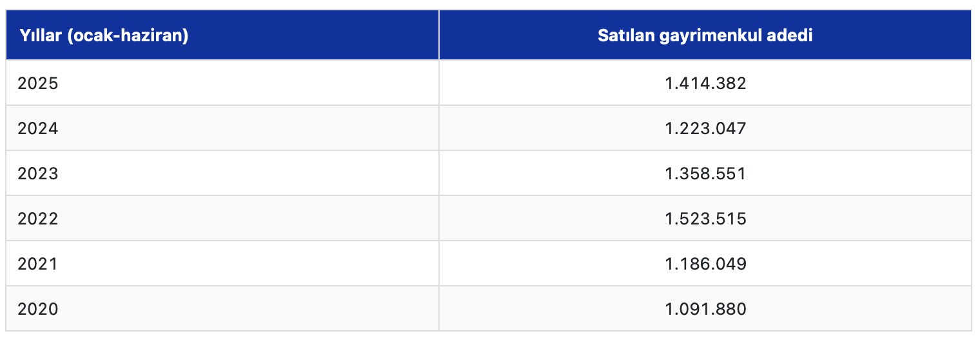The width and height of the screenshot is (980, 338).
Task: Select the 2021 year cell
Action: tap(38, 264)
